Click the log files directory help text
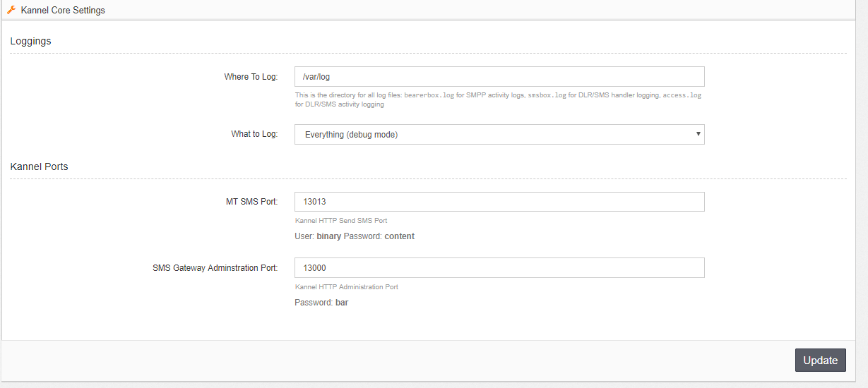Screen dimensions: 868x388 coord(498,99)
